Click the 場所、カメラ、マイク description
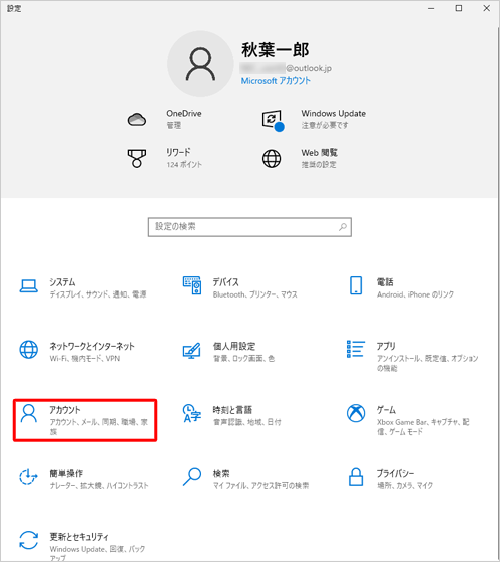Screen dimensions: 500x562 click(x=405, y=486)
